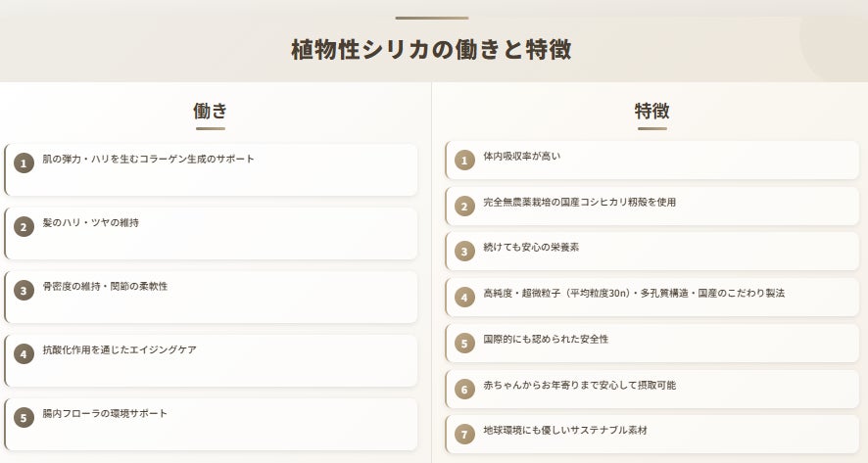Click number 7 badge beside 地球環境 item
Screen dimensions: 868x463
coord(464,435)
